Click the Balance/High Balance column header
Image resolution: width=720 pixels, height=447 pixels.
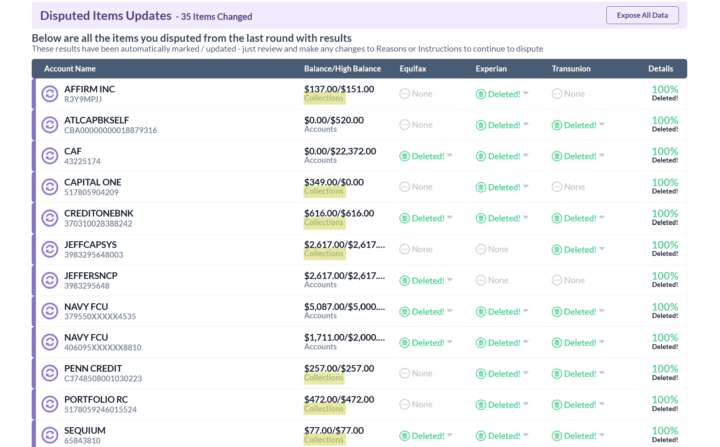343,69
